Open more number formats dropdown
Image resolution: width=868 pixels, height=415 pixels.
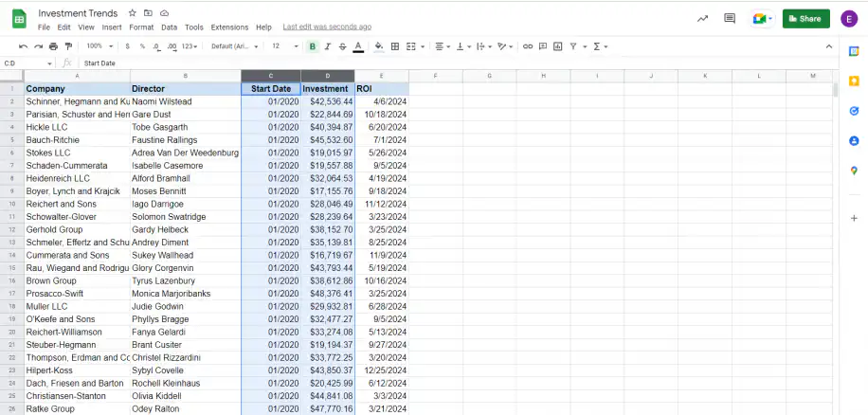(x=190, y=46)
